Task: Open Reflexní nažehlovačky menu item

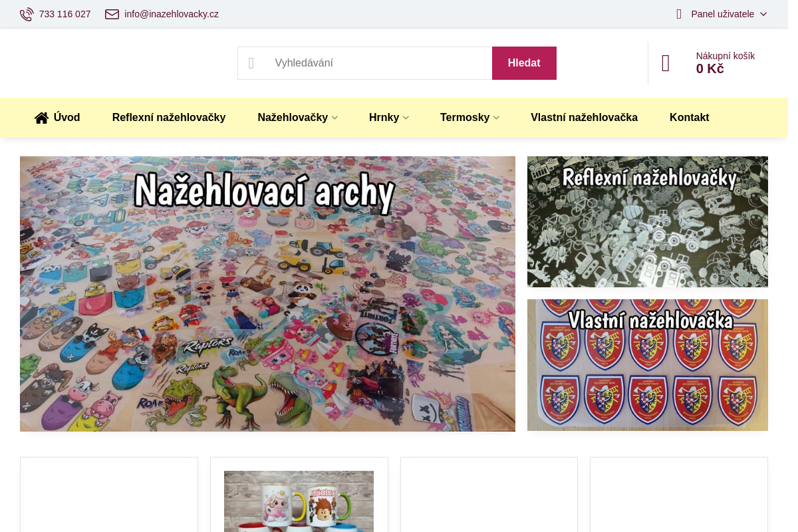Action: 169,118
